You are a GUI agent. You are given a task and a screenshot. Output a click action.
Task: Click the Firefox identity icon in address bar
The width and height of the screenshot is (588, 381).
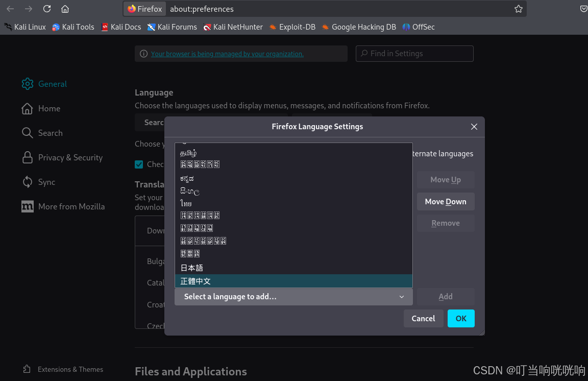tap(145, 9)
